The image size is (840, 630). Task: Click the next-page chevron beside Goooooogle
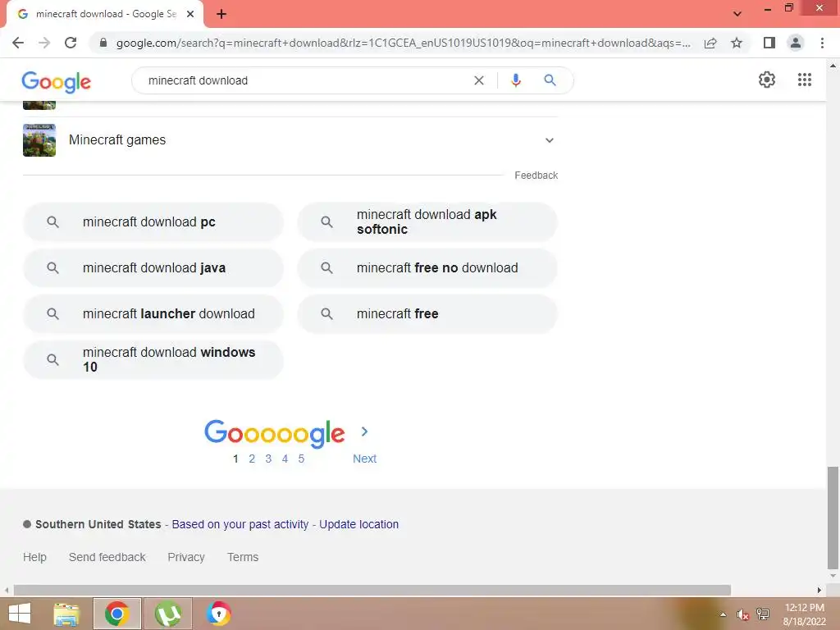[364, 431]
